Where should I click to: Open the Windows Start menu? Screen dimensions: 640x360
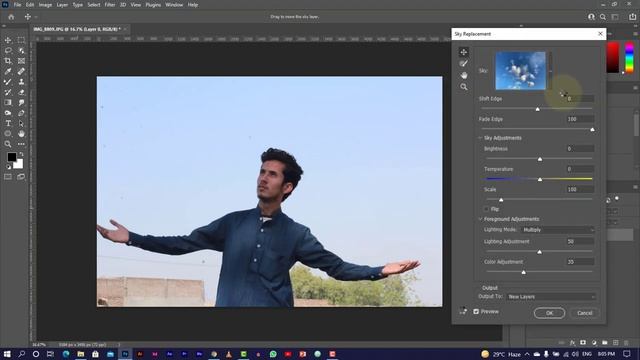(7, 354)
